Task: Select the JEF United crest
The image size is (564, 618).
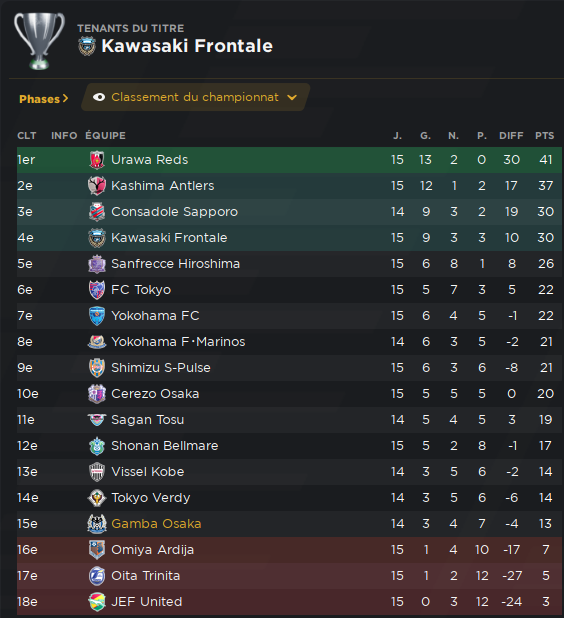Action: pos(97,602)
